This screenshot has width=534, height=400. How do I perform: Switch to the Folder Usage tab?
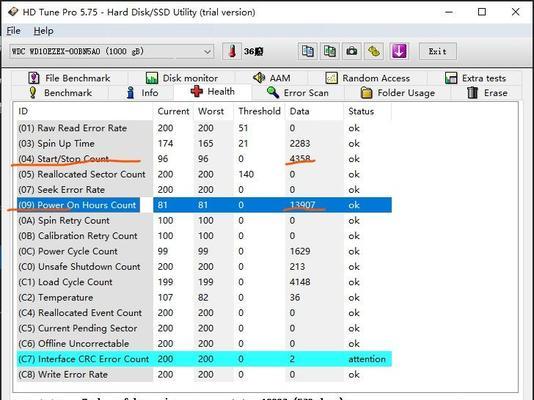coord(398,93)
